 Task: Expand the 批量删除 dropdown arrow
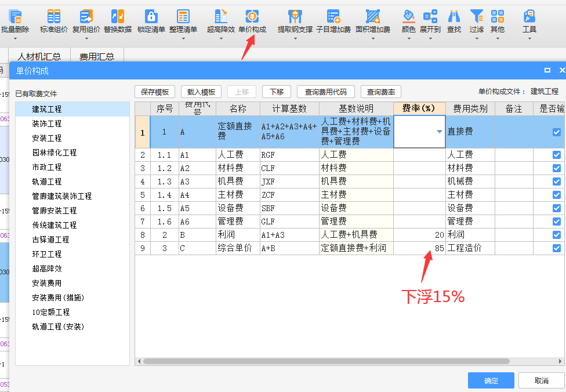coord(15,39)
